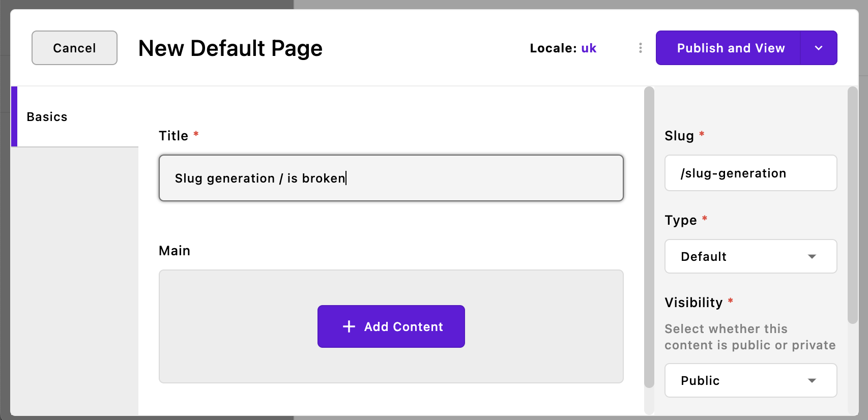The height and width of the screenshot is (420, 868).
Task: Click the plus icon on Add Content
Action: (349, 326)
